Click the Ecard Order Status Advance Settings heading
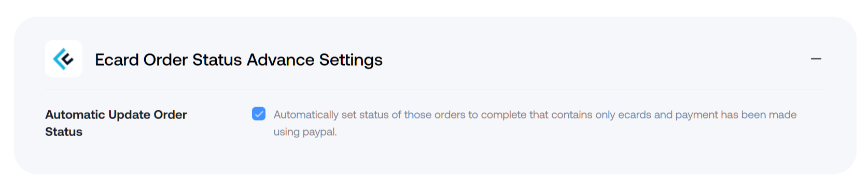This screenshot has height=191, width=868. [239, 60]
